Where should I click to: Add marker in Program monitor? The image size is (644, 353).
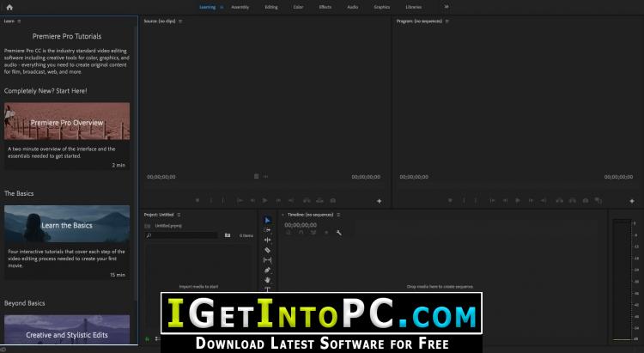tap(450, 200)
